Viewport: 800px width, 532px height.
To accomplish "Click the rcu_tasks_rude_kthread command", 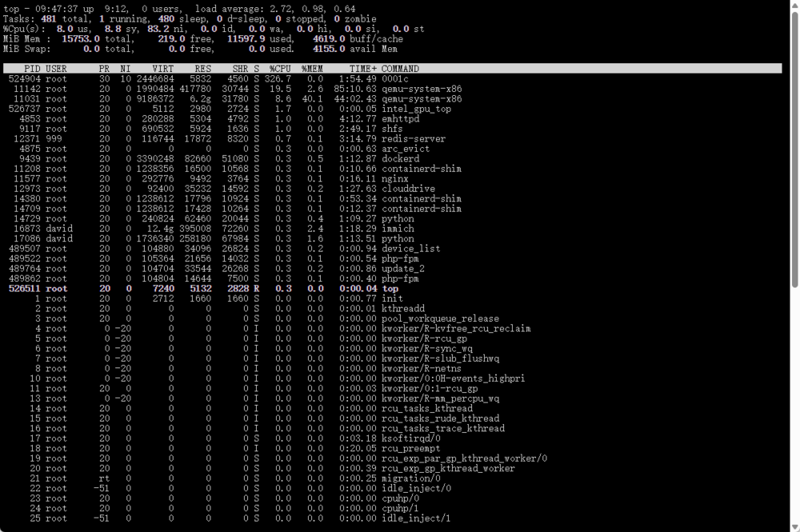I will coord(440,418).
